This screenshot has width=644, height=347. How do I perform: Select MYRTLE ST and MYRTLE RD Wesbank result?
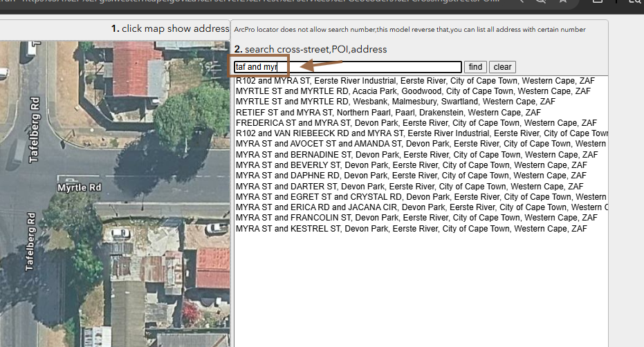tap(395, 102)
